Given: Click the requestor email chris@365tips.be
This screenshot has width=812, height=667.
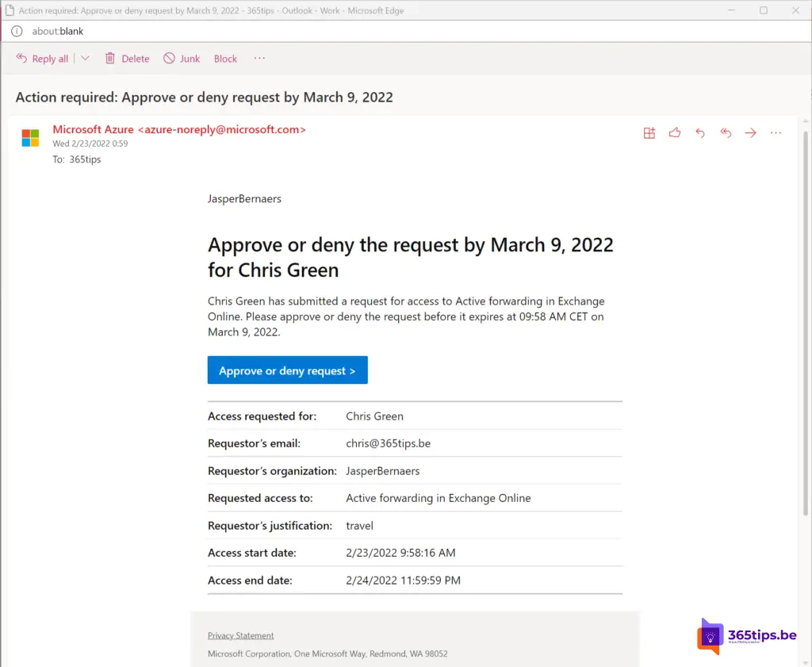Looking at the screenshot, I should tap(389, 443).
